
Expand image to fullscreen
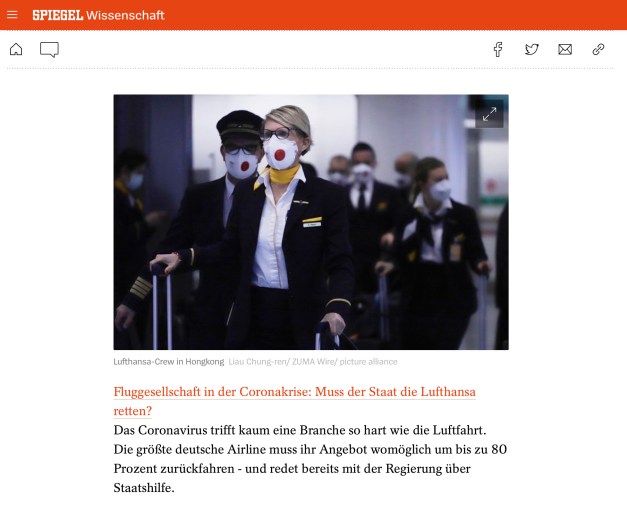pyautogui.click(x=489, y=114)
